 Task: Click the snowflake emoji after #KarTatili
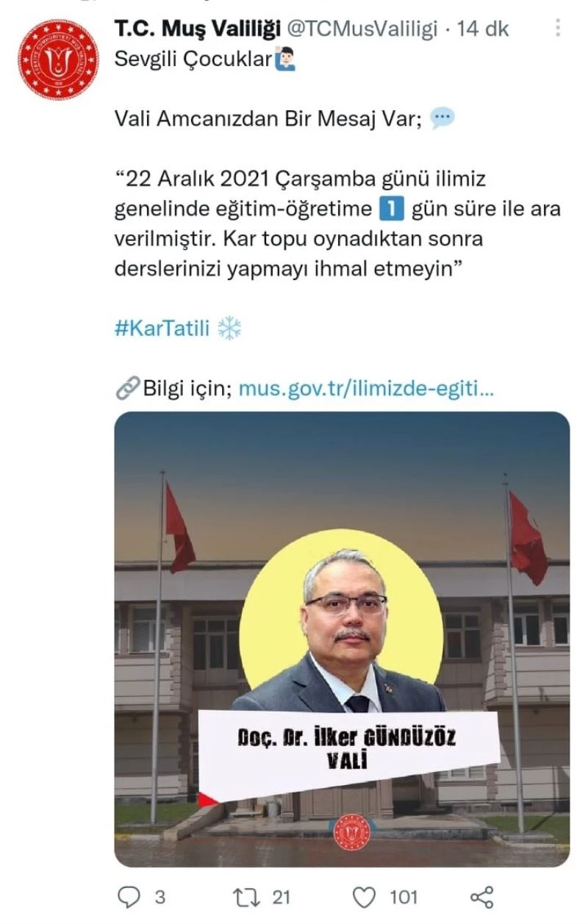click(x=230, y=328)
